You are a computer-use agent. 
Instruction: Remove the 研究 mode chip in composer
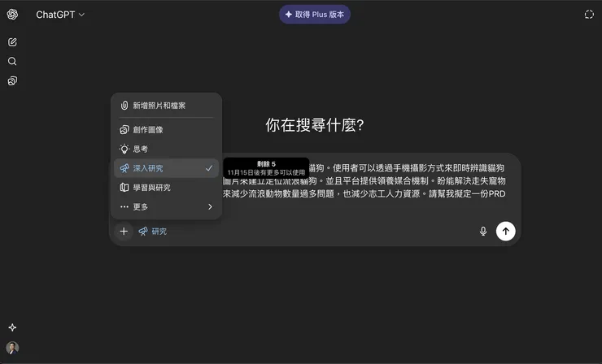point(152,232)
